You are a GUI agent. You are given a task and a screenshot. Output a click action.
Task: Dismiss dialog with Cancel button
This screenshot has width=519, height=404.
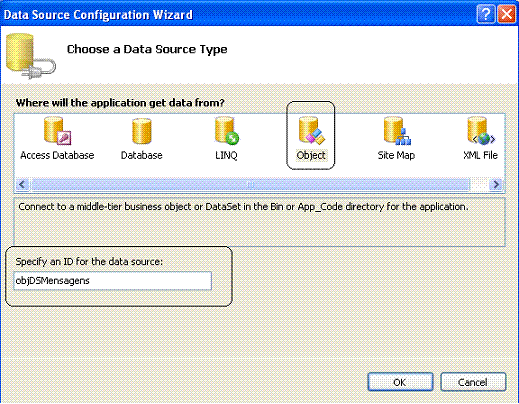(473, 382)
